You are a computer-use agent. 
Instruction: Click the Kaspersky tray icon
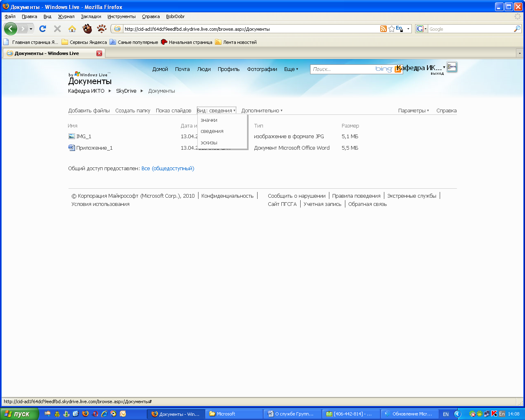pos(494,414)
